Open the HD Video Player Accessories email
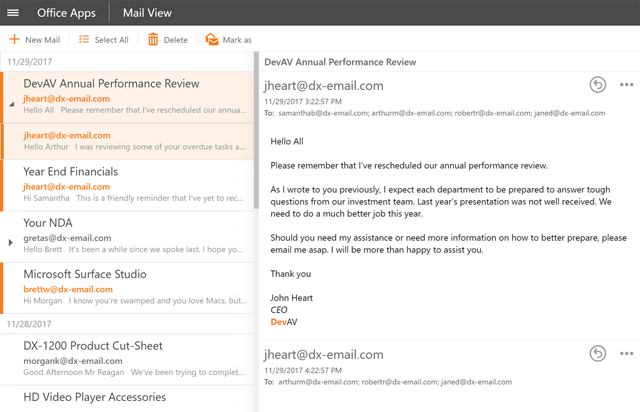Image resolution: width=640 pixels, height=412 pixels. click(x=130, y=398)
